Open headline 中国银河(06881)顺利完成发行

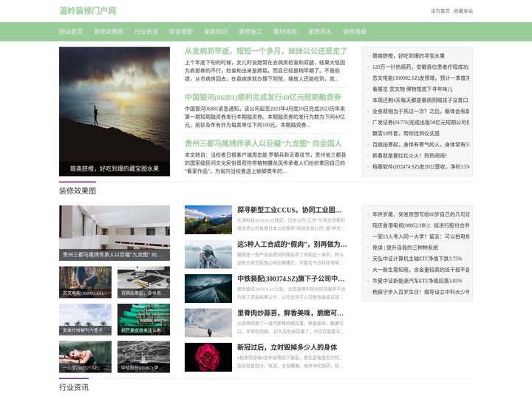coord(263,98)
